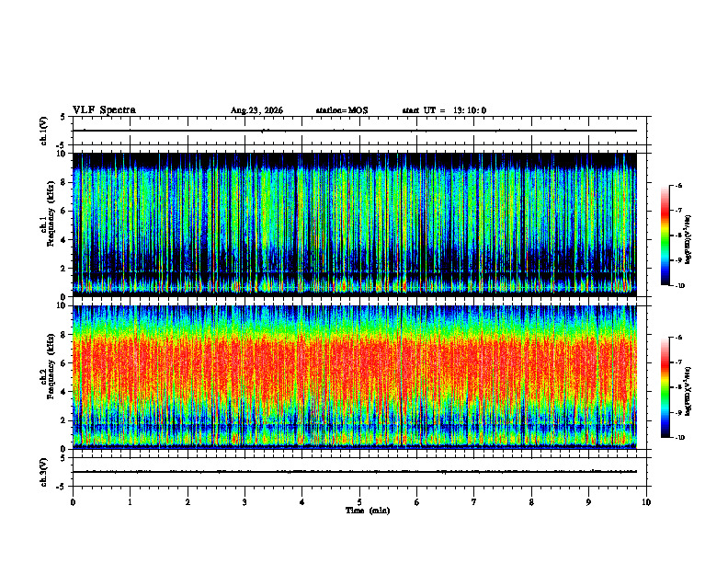
Task: Click the ch.3 voltage waveform trace line
Action: (x=355, y=472)
